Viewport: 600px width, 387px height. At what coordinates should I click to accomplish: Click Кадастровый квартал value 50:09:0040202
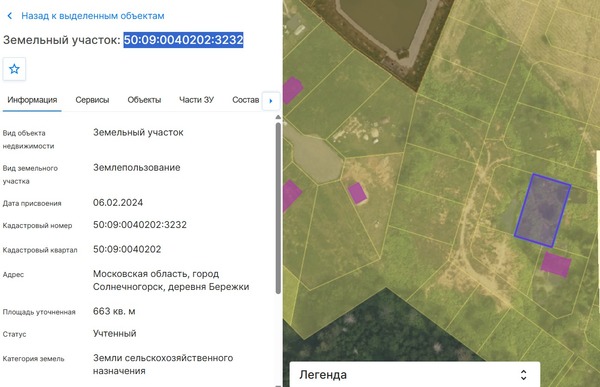127,249
